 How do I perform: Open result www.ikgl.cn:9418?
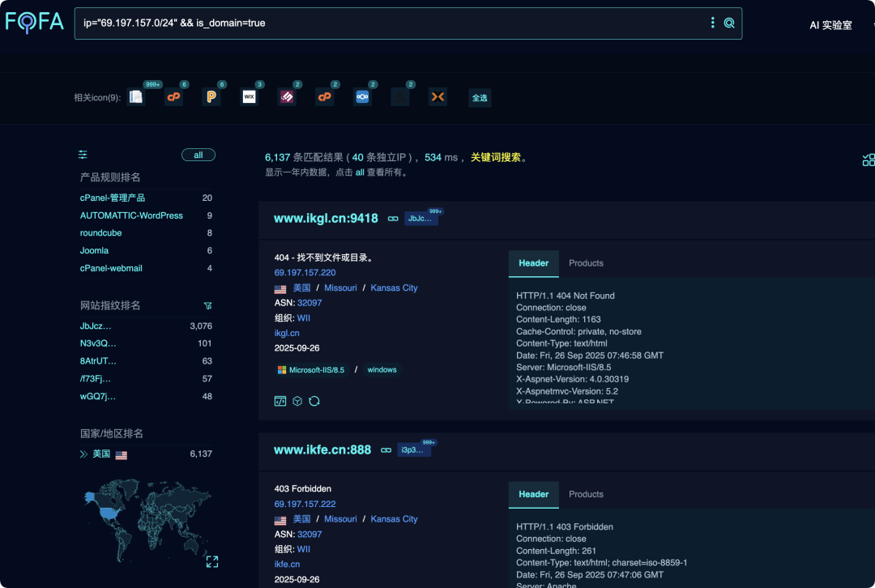point(326,218)
